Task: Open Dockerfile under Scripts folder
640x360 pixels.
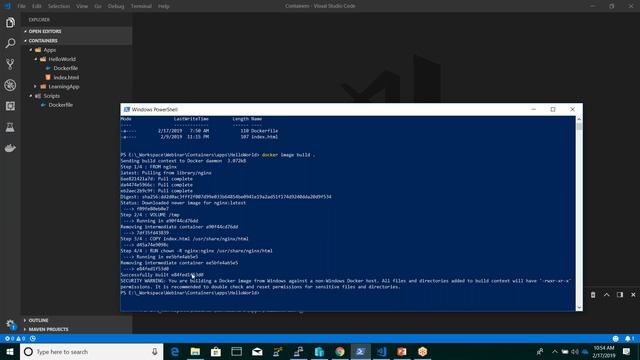Action: click(x=60, y=105)
